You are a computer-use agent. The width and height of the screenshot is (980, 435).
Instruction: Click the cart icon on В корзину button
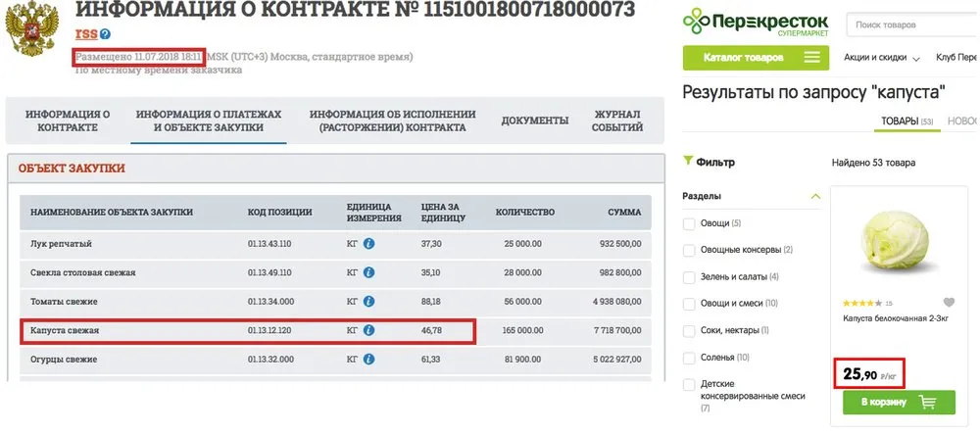tap(929, 402)
